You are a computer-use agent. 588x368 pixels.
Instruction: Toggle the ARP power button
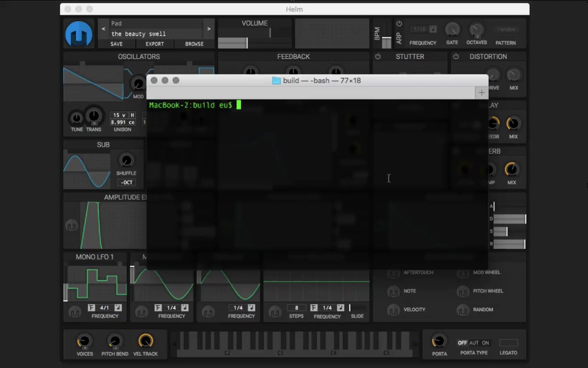399,24
